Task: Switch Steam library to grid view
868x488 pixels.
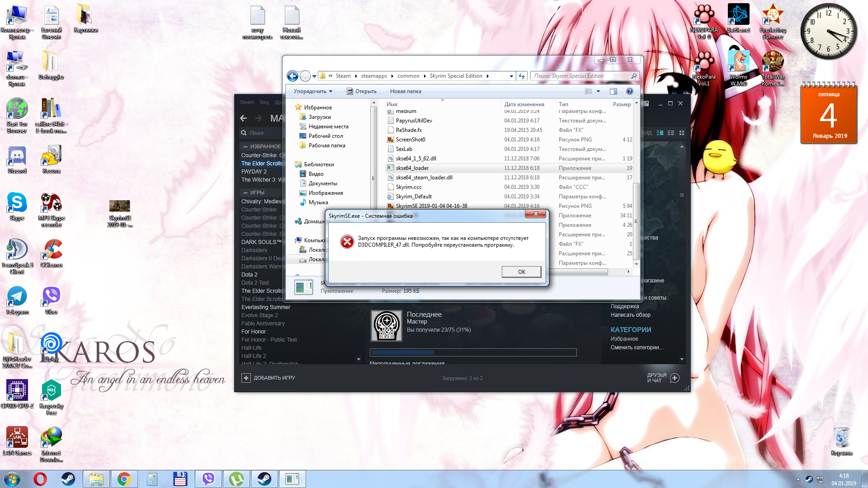Action: click(x=682, y=133)
